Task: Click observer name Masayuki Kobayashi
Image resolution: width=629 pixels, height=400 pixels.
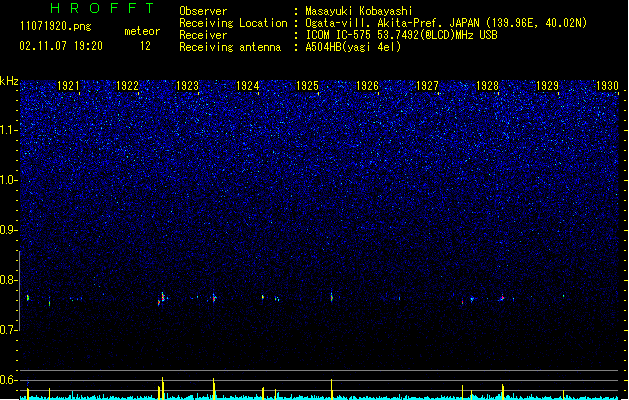Action: point(359,11)
